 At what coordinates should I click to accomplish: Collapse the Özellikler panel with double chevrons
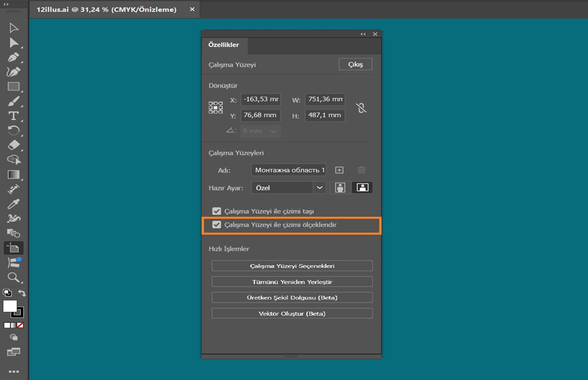click(363, 34)
